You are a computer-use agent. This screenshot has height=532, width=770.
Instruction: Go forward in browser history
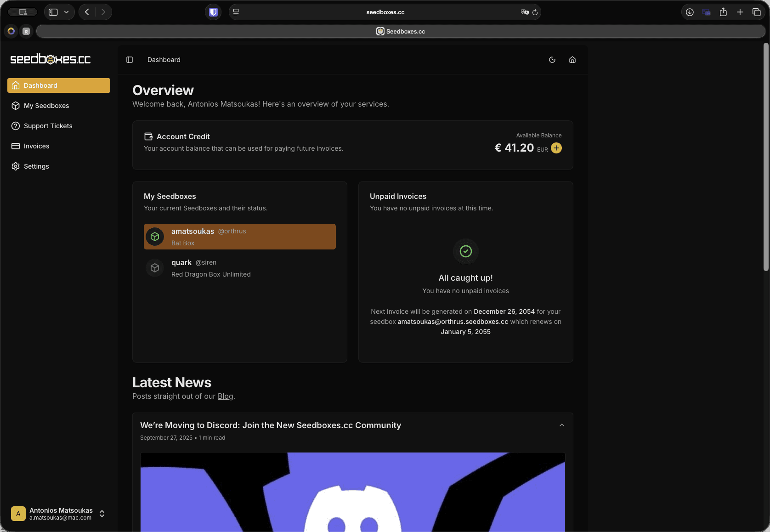tap(103, 12)
